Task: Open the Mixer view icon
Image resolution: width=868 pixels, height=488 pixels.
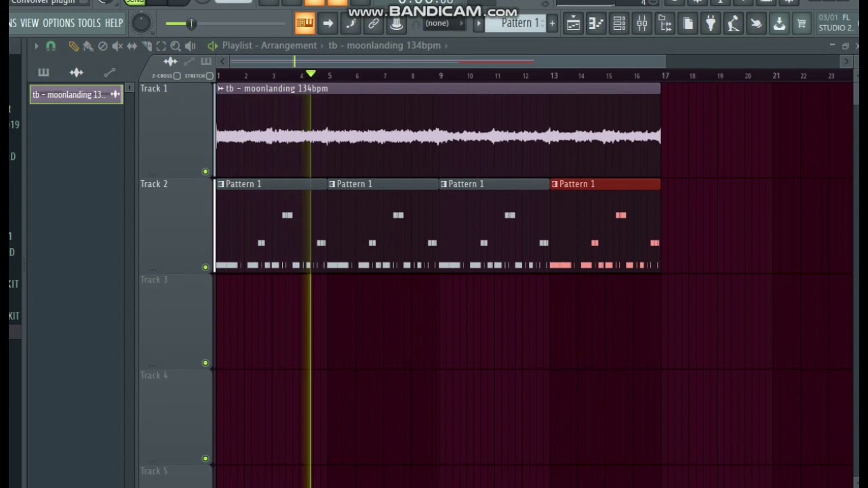Action: point(642,24)
